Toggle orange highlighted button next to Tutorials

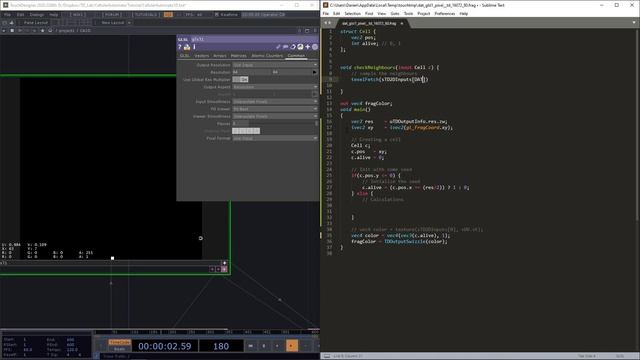[x=168, y=14]
